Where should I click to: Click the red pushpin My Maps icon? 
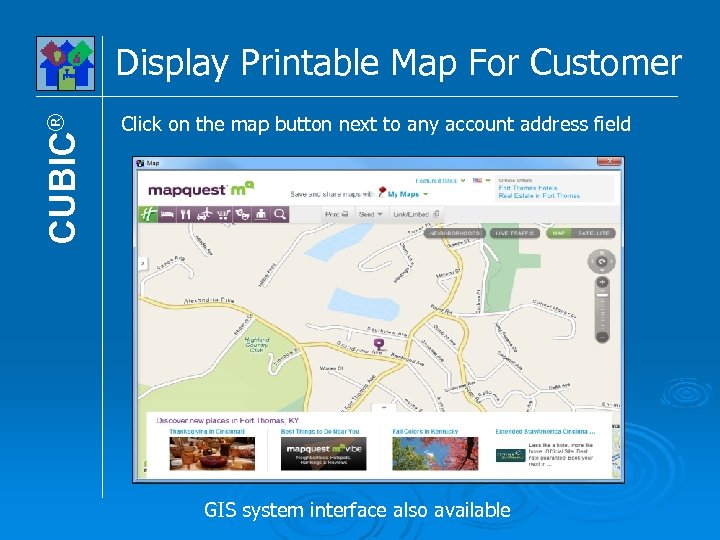[382, 192]
